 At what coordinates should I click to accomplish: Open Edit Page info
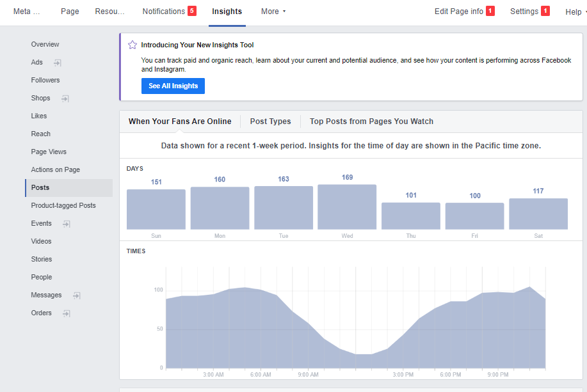[x=458, y=12]
